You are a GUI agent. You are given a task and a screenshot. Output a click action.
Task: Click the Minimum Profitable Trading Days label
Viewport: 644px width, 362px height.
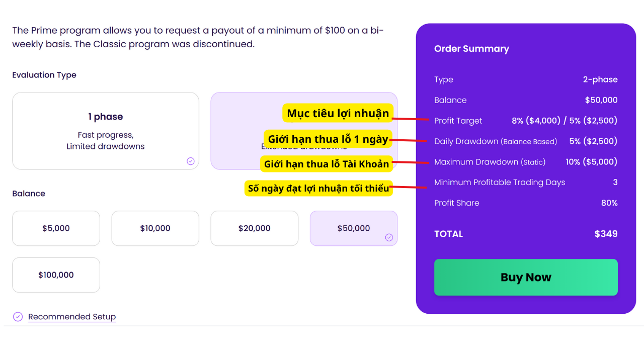[500, 183]
